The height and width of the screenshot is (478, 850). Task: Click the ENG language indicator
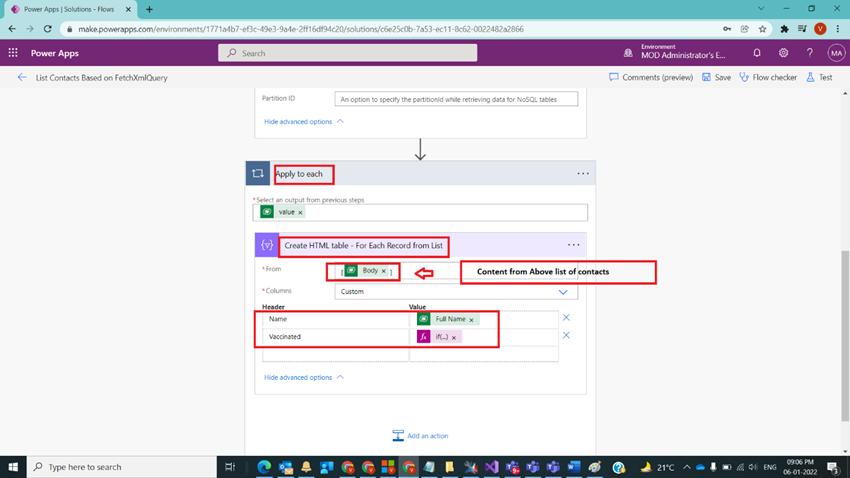770,467
